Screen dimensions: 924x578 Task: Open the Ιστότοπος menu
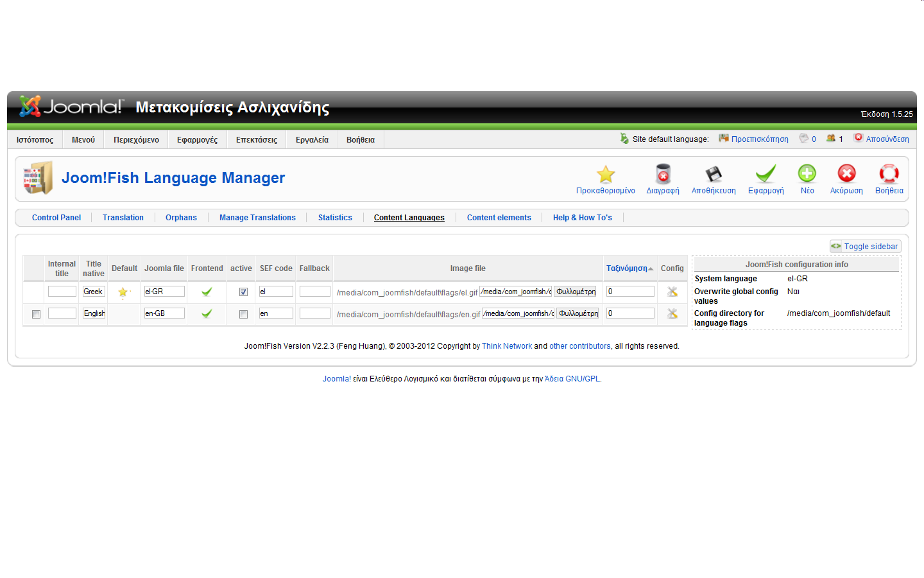click(35, 139)
